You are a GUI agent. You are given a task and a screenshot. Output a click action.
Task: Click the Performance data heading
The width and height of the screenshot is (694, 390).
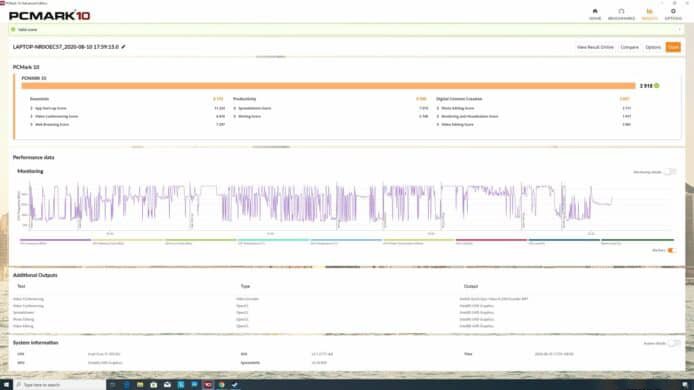[34, 157]
